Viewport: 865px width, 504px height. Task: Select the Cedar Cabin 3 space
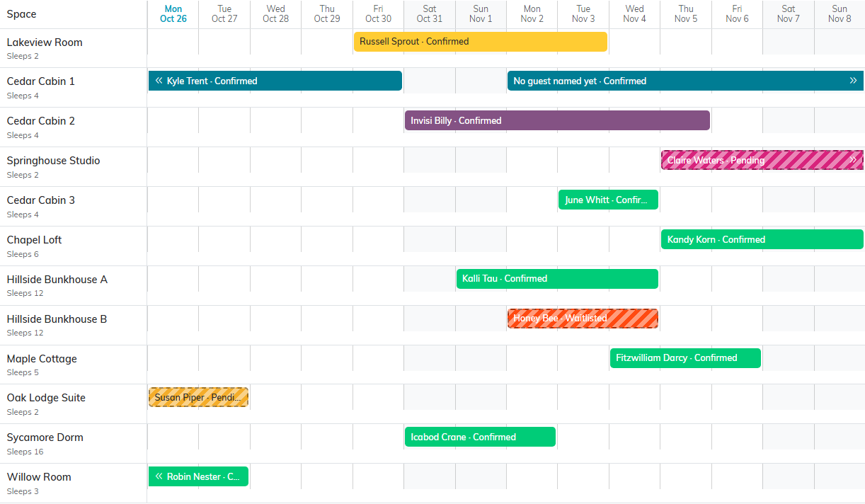pos(41,200)
